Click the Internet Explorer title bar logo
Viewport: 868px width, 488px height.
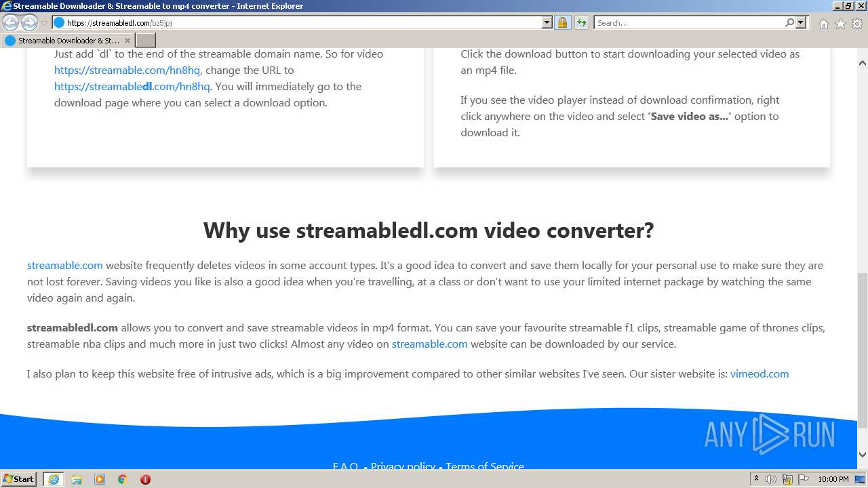click(x=7, y=6)
